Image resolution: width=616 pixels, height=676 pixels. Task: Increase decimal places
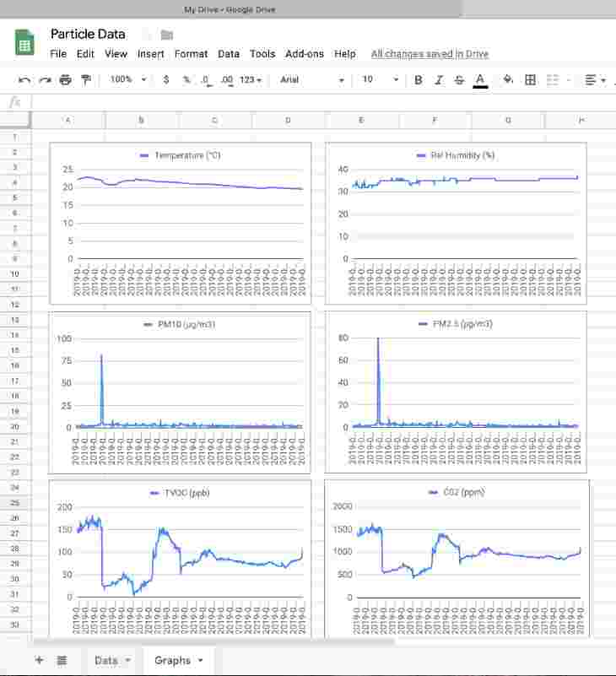(x=227, y=80)
